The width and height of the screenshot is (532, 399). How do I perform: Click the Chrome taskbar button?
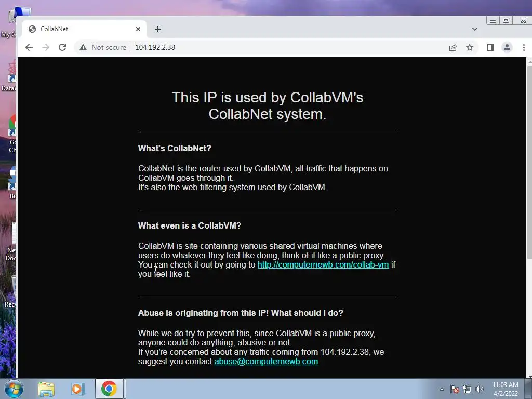point(109,389)
